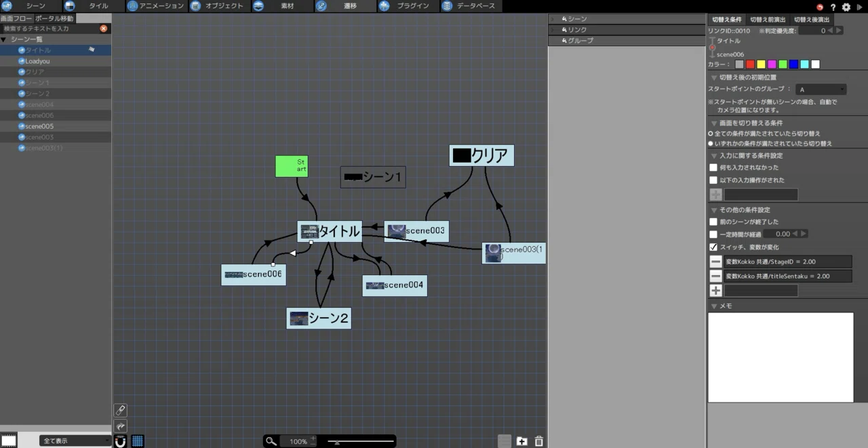The width and height of the screenshot is (868, 448).
Task: Select 全ての条件が満たされていたら切り替え radio
Action: (x=711, y=134)
